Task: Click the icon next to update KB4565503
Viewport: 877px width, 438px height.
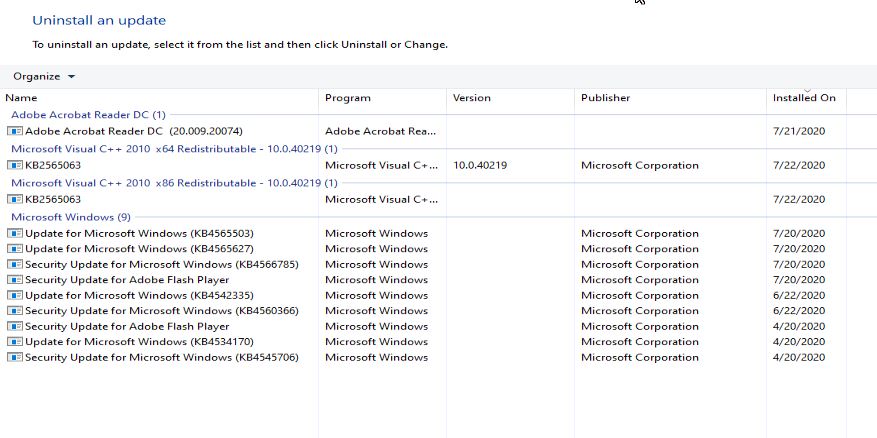Action: 15,233
